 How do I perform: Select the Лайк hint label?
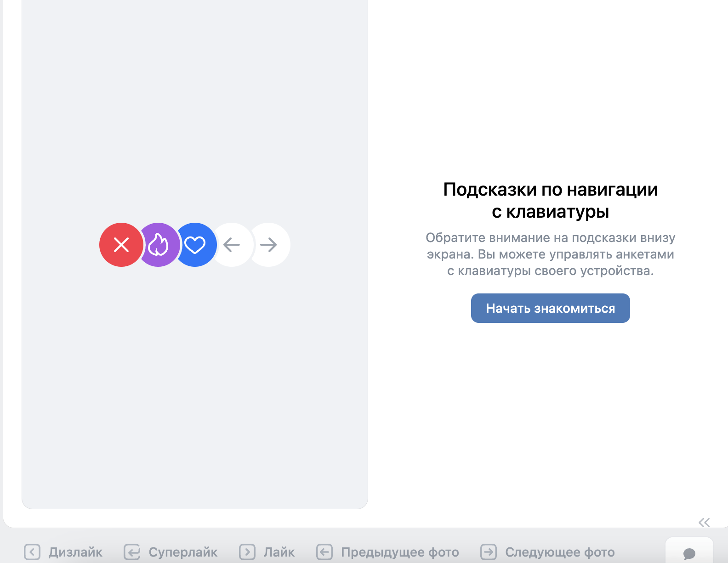[279, 552]
